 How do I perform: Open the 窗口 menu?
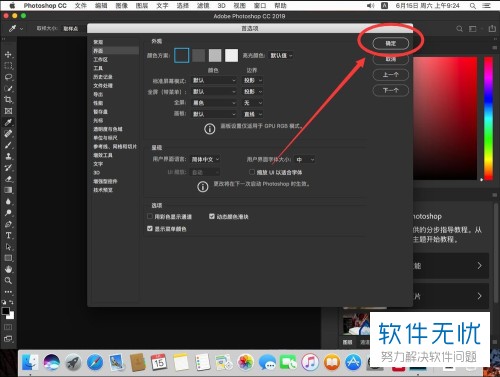(x=260, y=6)
